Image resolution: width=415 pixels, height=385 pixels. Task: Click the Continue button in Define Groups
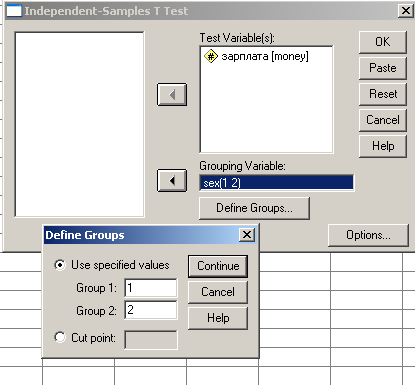(218, 266)
